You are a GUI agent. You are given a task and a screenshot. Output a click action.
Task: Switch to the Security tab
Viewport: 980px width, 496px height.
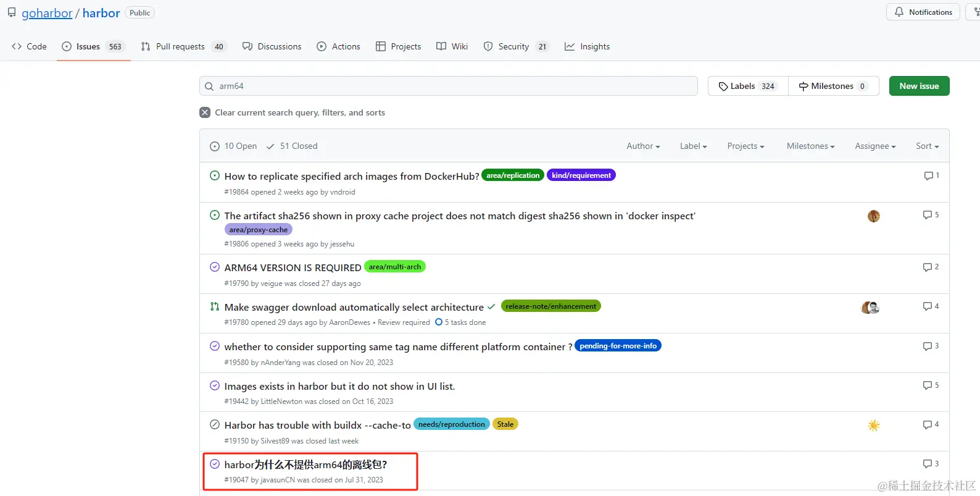(x=517, y=46)
